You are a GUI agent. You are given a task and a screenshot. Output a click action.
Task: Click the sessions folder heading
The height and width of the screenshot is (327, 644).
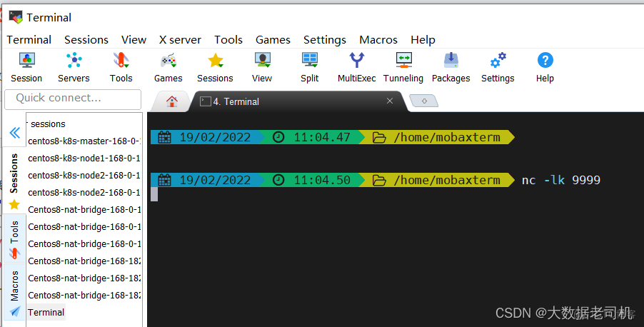[x=48, y=124]
